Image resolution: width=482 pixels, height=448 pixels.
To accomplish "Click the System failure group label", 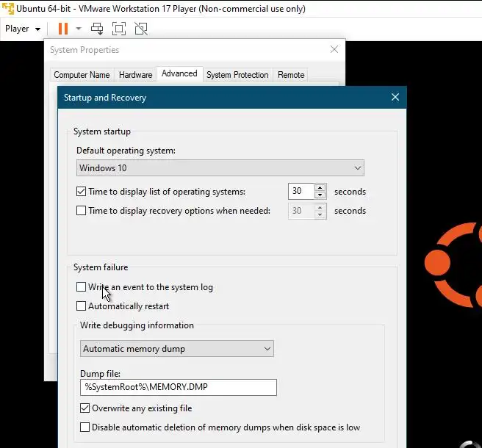I will (x=101, y=267).
